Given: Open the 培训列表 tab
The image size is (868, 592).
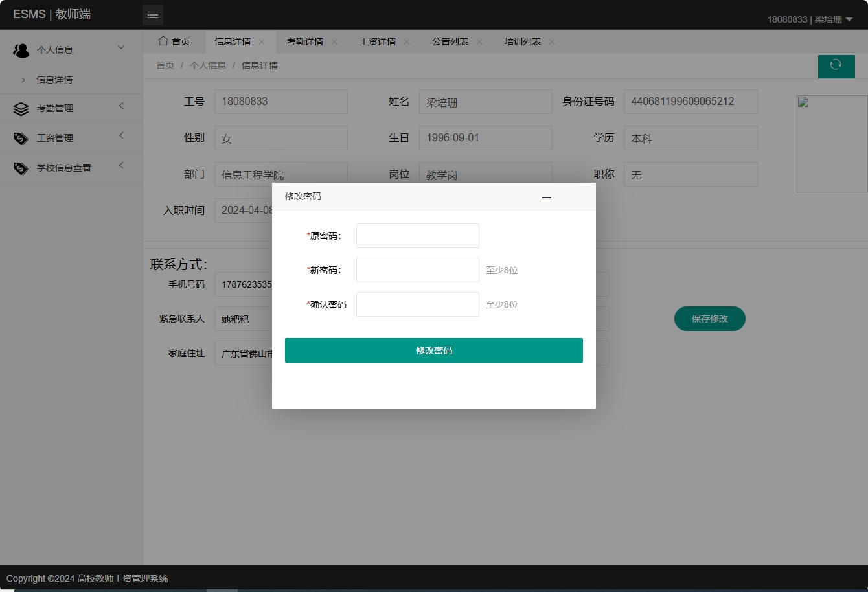Looking at the screenshot, I should [522, 41].
